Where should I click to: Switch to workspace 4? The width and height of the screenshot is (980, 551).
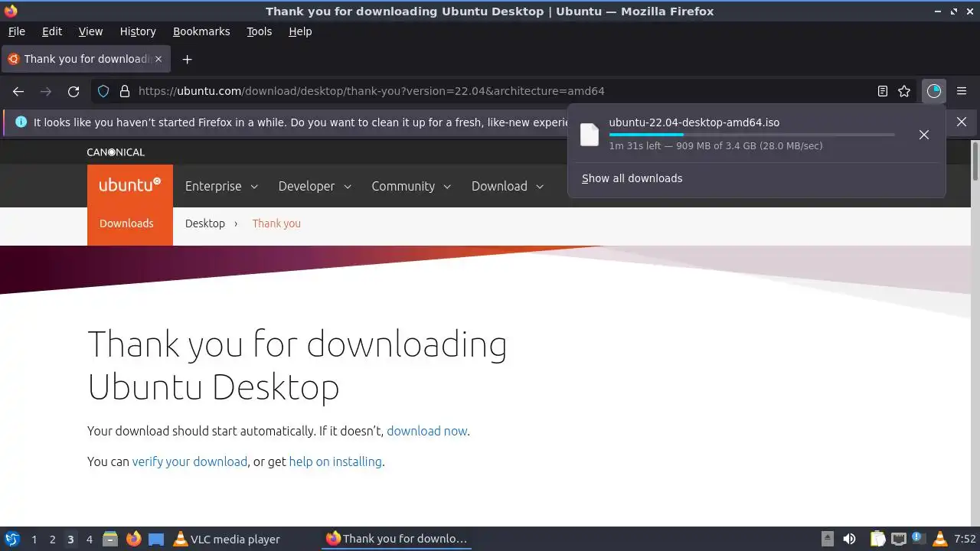89,539
